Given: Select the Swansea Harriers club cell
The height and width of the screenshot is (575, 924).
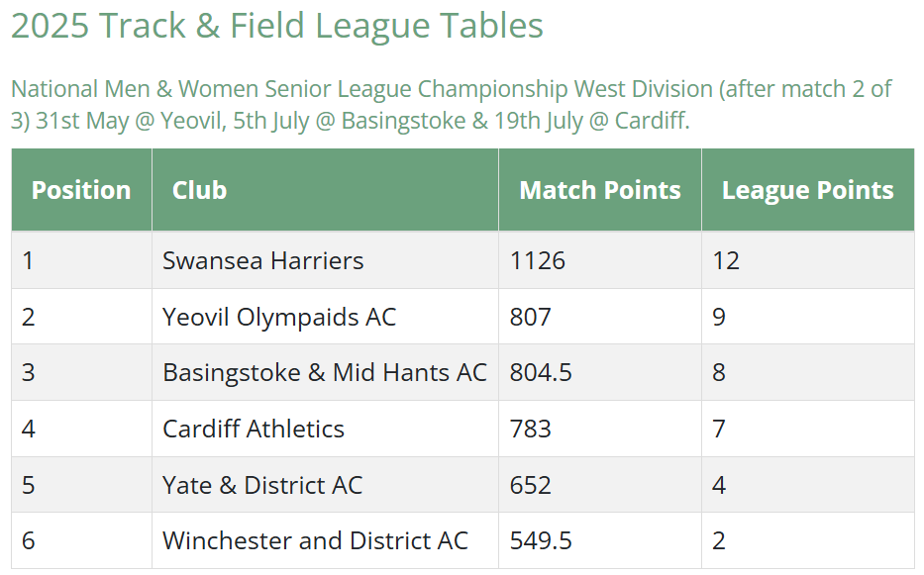Looking at the screenshot, I should (325, 260).
